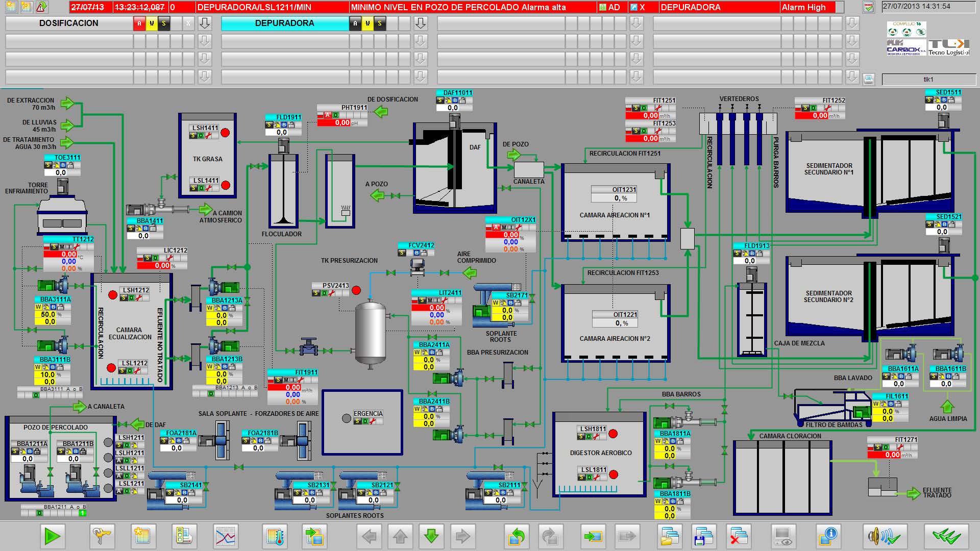Click the LSL1811 red indicator in Digestor Aerobico

[614, 474]
